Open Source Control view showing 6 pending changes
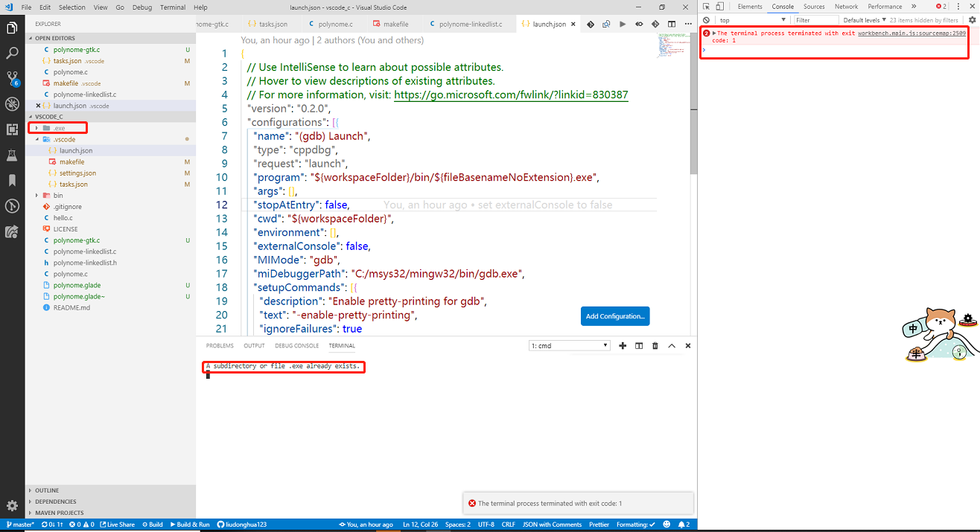This screenshot has height=532, width=980. pyautogui.click(x=11, y=78)
